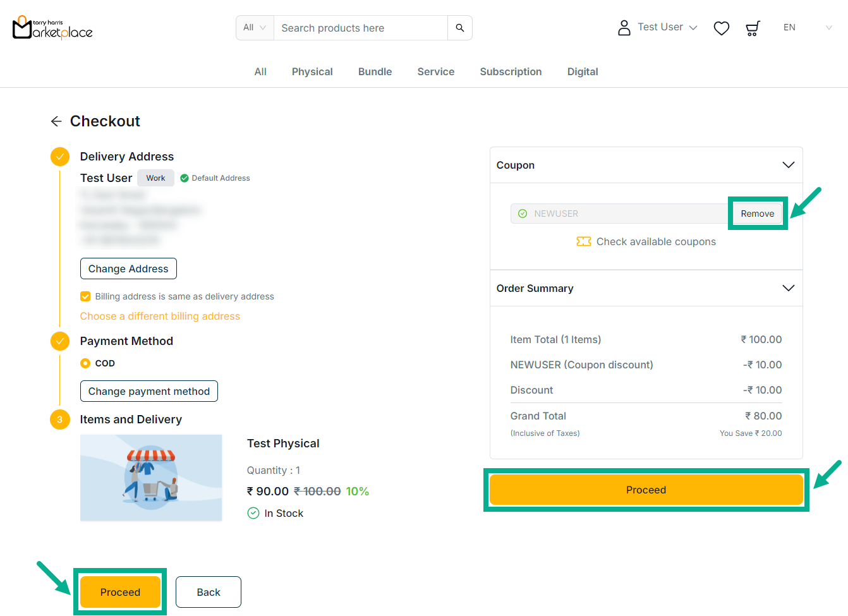Open the Bundle category tab
Screen dimensions: 848x616
tap(375, 72)
